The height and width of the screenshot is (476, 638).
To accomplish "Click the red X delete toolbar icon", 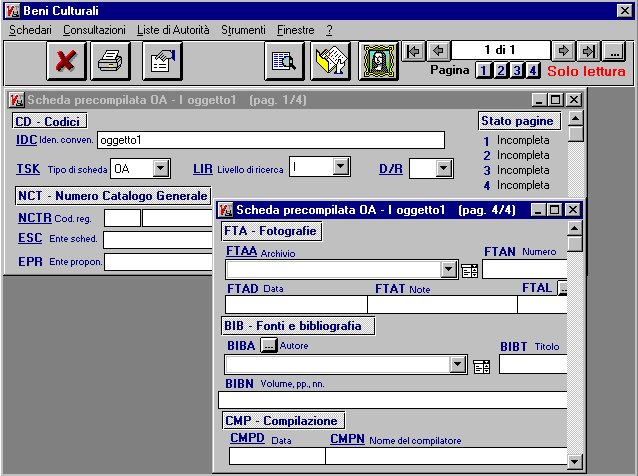I will (67, 62).
